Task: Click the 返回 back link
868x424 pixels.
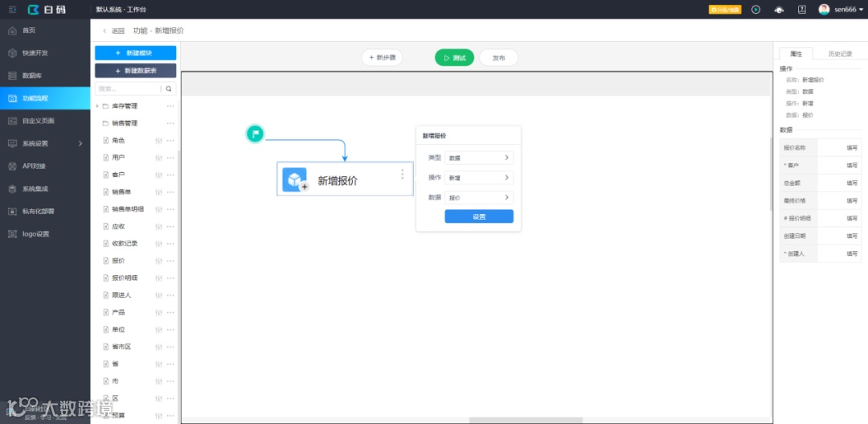Action: [114, 31]
